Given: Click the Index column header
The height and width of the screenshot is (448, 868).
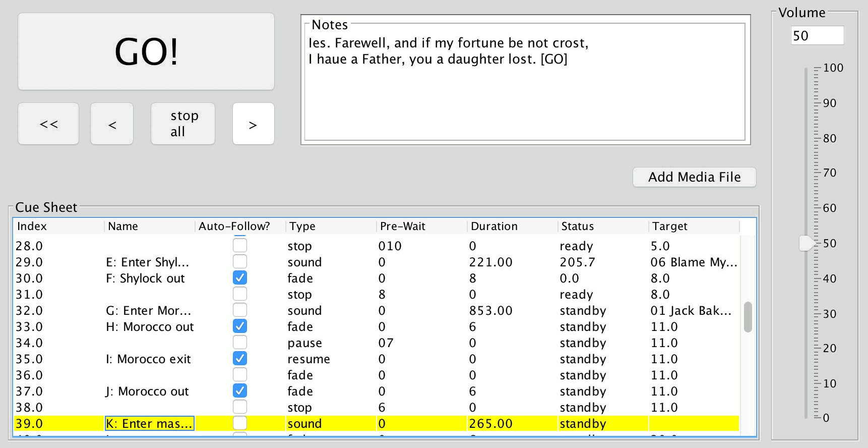Looking at the screenshot, I should tap(59, 226).
